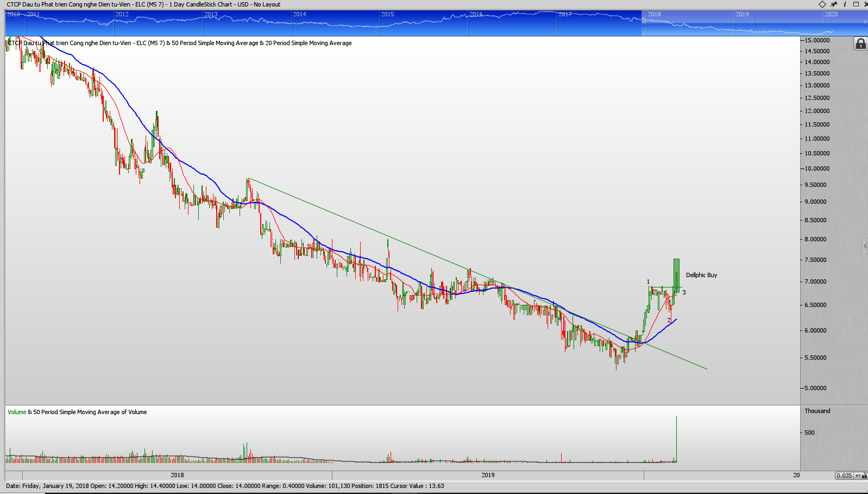This screenshot has height=494, width=868.
Task: Open chart information via the 'i' icon
Action: (x=845, y=4)
